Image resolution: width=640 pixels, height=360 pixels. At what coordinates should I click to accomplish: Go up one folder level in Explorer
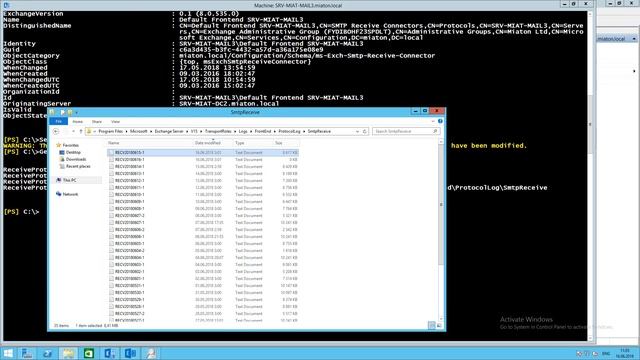pyautogui.click(x=81, y=131)
